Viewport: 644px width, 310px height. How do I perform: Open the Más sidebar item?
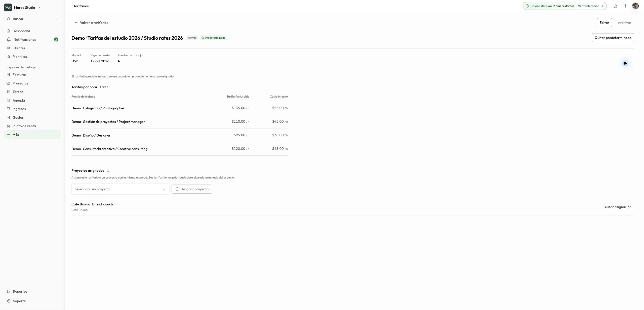click(x=32, y=135)
